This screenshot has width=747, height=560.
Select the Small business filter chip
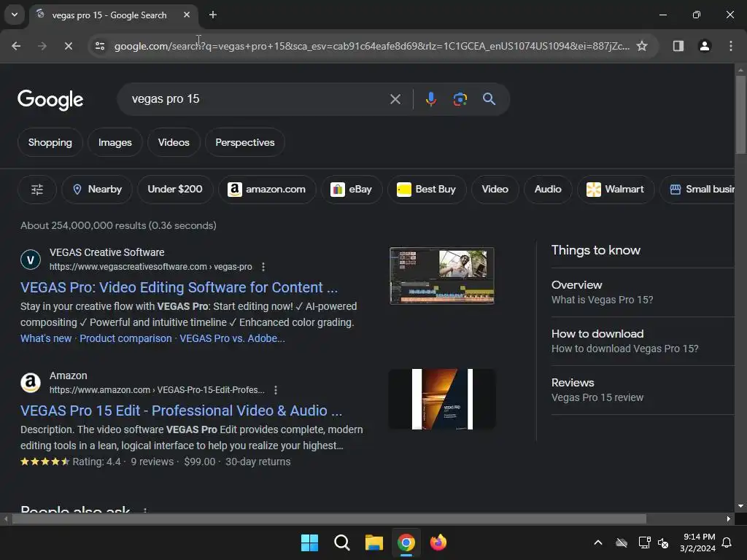(697, 190)
